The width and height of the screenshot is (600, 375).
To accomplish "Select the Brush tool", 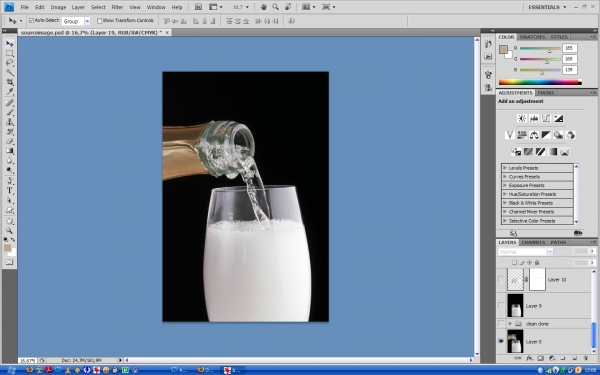I will coord(9,112).
